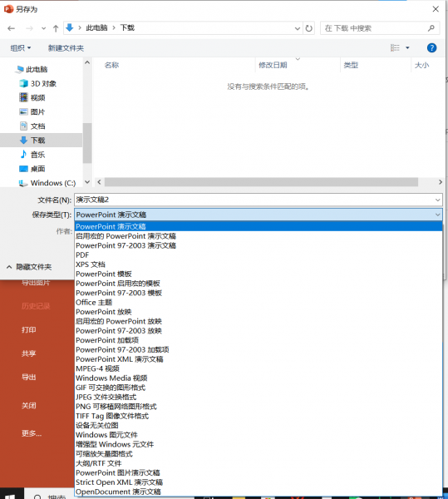Click the navigation pane scroll down arrow
Screen dimensions: 448x499
point(87,182)
